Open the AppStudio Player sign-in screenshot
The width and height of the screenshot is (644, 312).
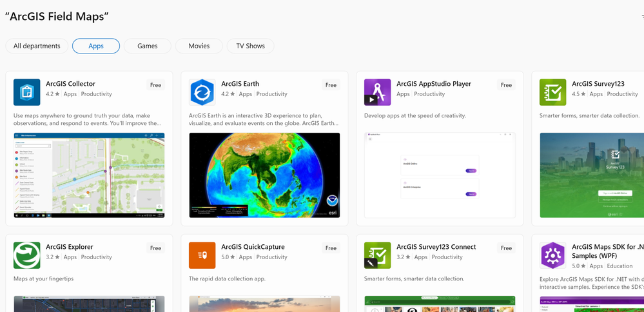(440, 175)
